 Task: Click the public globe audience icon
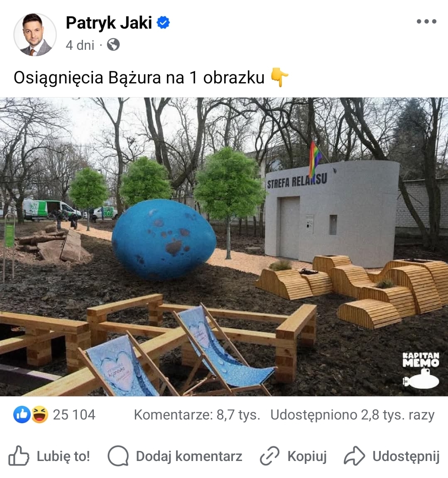113,45
